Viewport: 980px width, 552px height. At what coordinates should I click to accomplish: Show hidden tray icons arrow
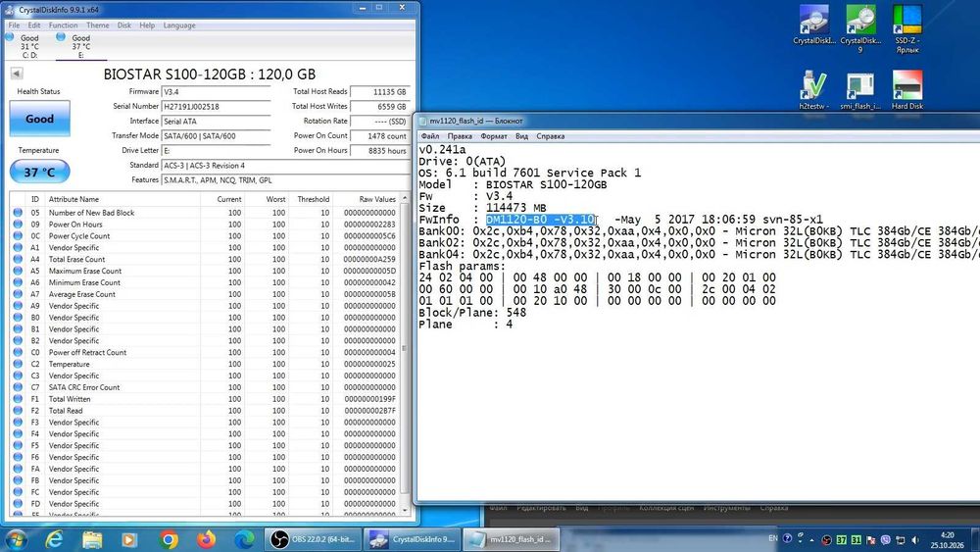pyautogui.click(x=811, y=539)
